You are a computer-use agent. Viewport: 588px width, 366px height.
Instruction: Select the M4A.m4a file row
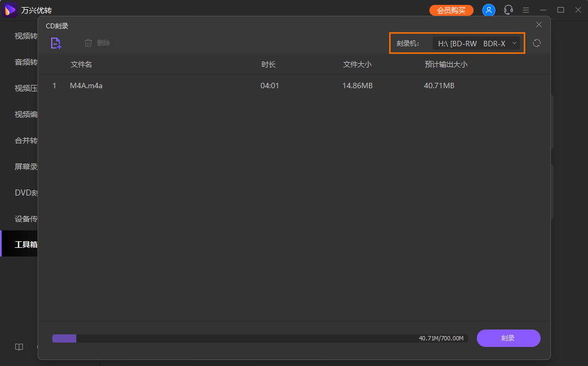point(294,86)
